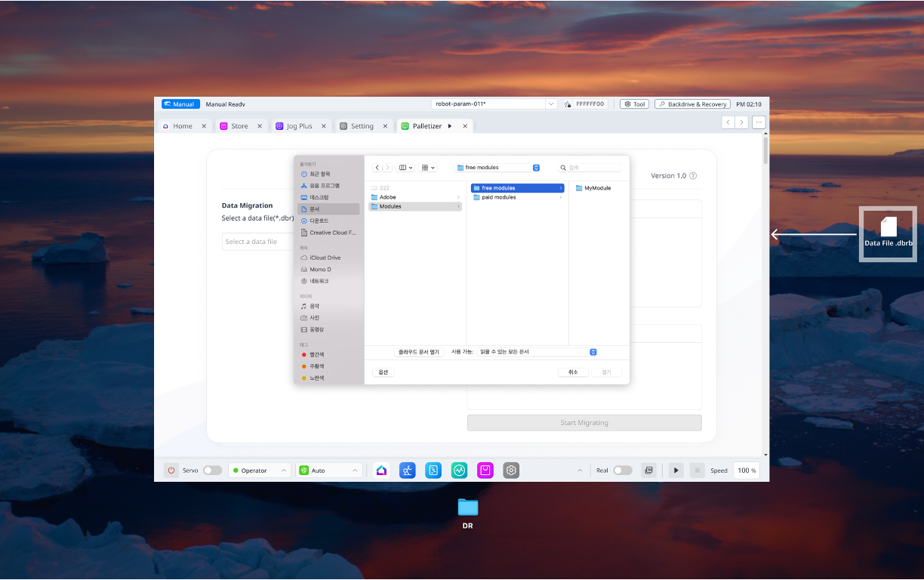
Task: Click the Backdrive & Recovery button
Action: coord(692,104)
